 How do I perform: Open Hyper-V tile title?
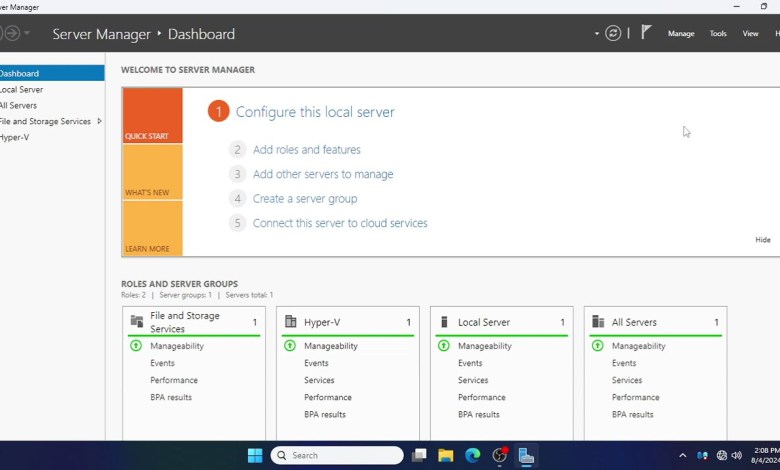coord(322,322)
